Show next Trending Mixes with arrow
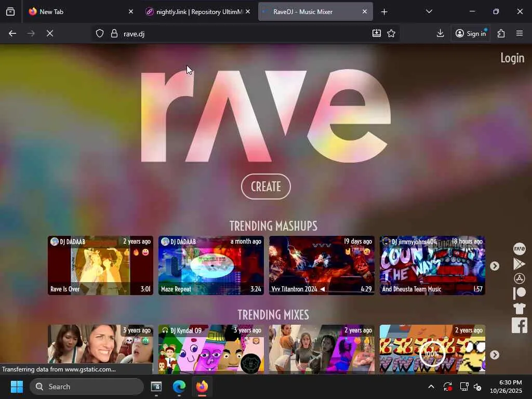 (495, 355)
